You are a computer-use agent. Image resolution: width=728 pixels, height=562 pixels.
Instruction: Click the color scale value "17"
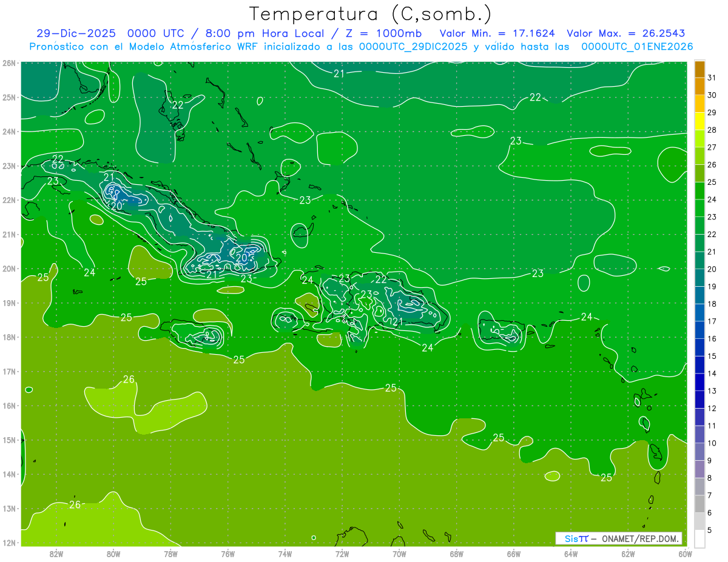[712, 321]
